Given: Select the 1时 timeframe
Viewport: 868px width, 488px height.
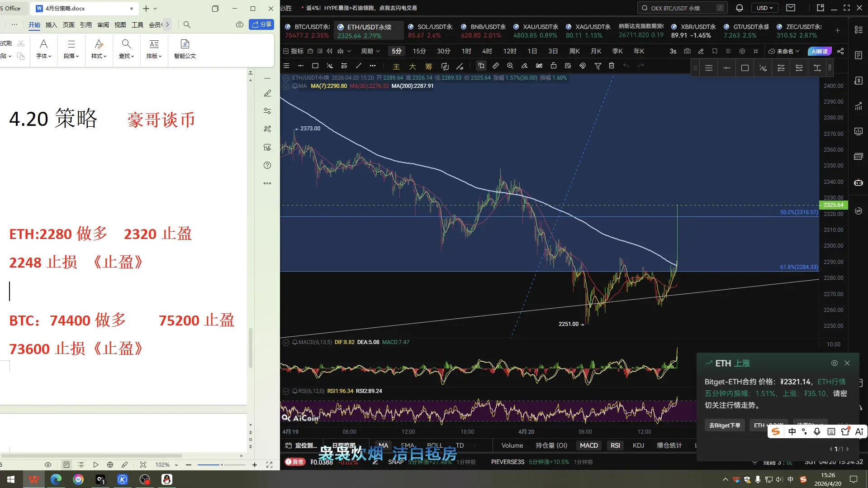Looking at the screenshot, I should tap(466, 51).
